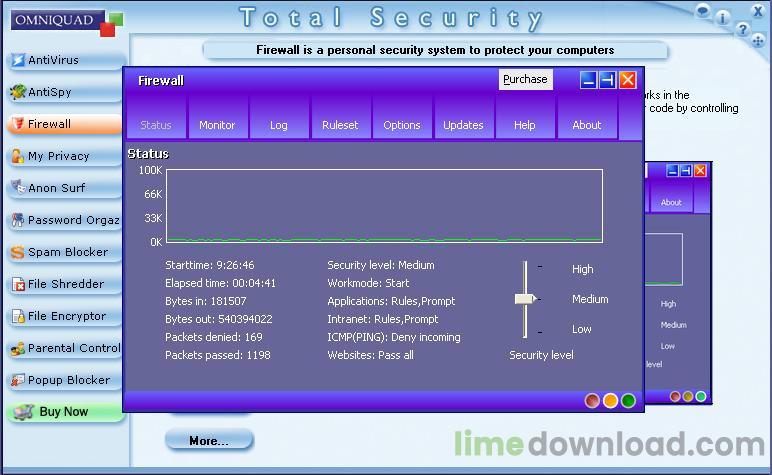Close the Firewall window

point(628,80)
